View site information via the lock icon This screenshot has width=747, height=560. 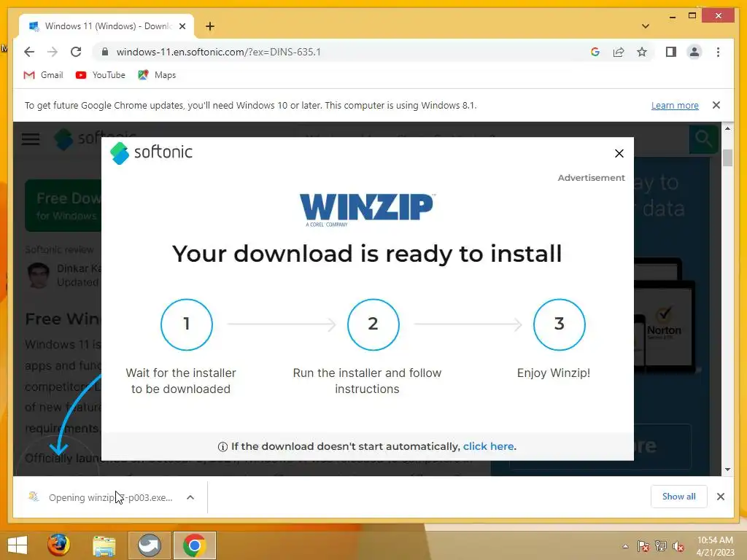click(105, 52)
